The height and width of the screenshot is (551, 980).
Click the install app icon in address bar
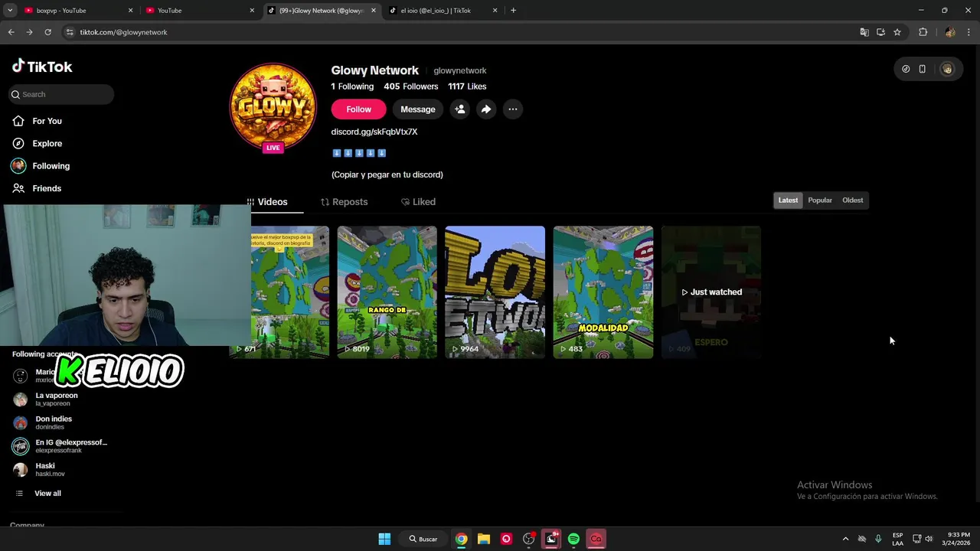click(x=881, y=32)
